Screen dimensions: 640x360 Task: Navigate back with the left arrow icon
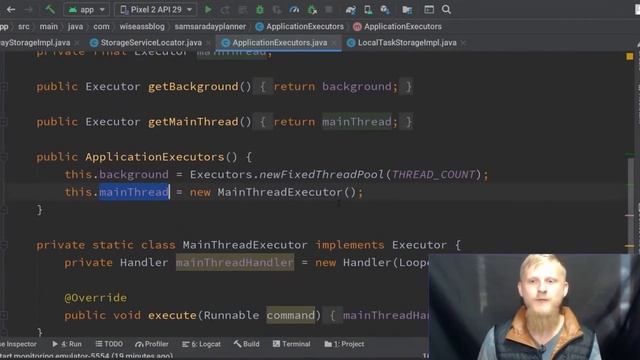point(11,9)
